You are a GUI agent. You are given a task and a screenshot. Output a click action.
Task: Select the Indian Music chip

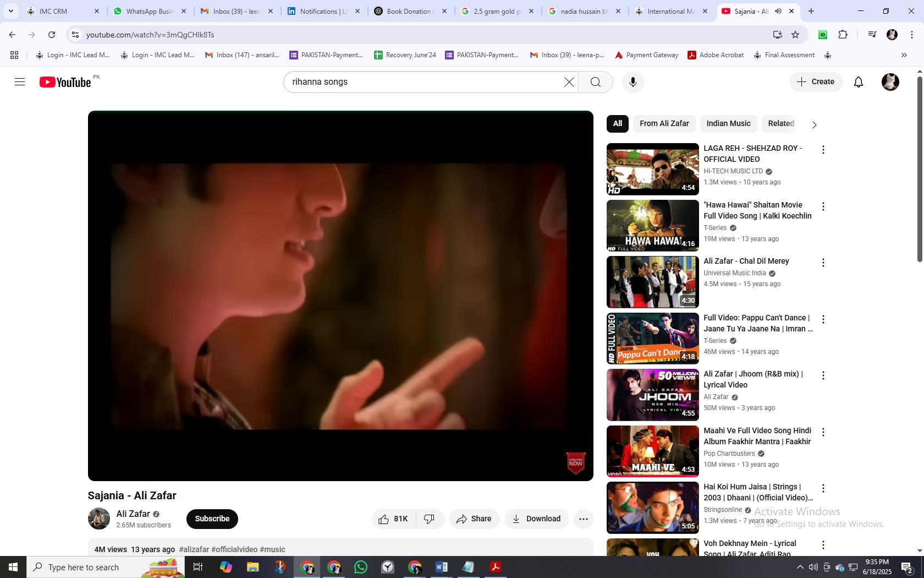(x=729, y=124)
